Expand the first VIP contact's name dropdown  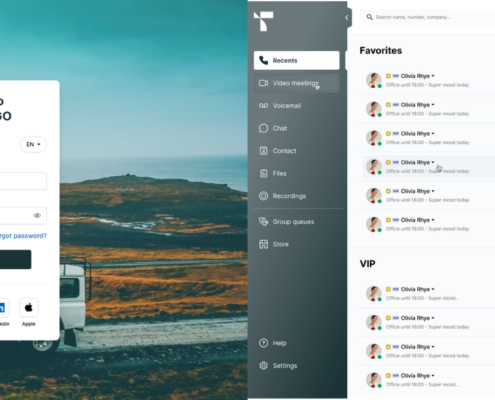tap(433, 289)
